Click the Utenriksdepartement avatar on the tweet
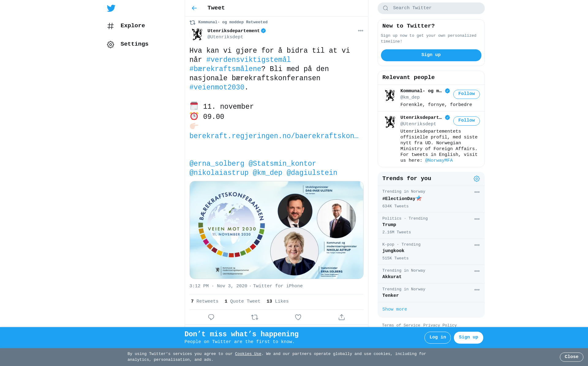Screen dimensions: 588x366 click(197, 34)
